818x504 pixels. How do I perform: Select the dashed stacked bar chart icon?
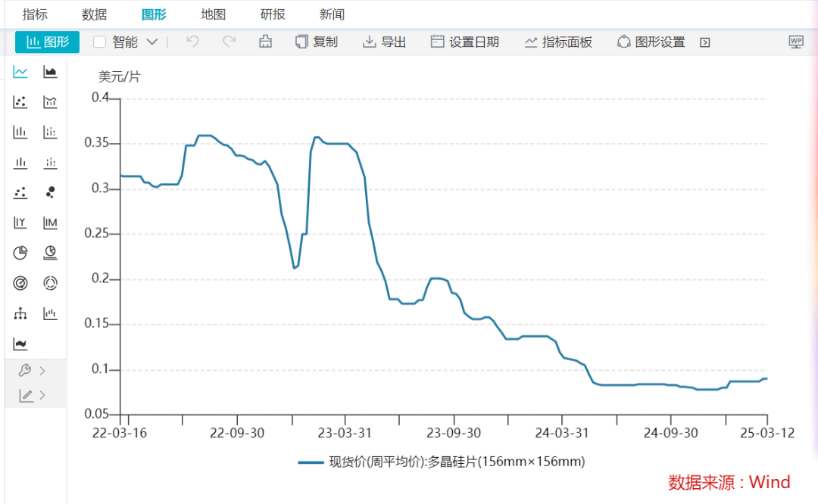click(50, 132)
